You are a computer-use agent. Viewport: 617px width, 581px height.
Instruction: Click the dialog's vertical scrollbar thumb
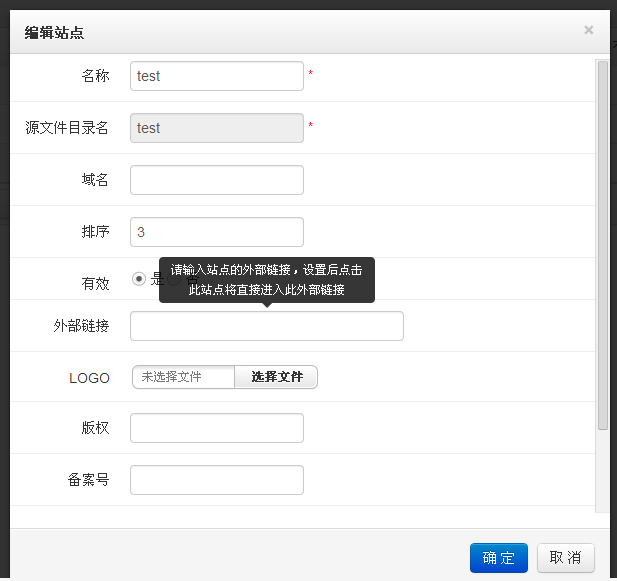point(602,245)
